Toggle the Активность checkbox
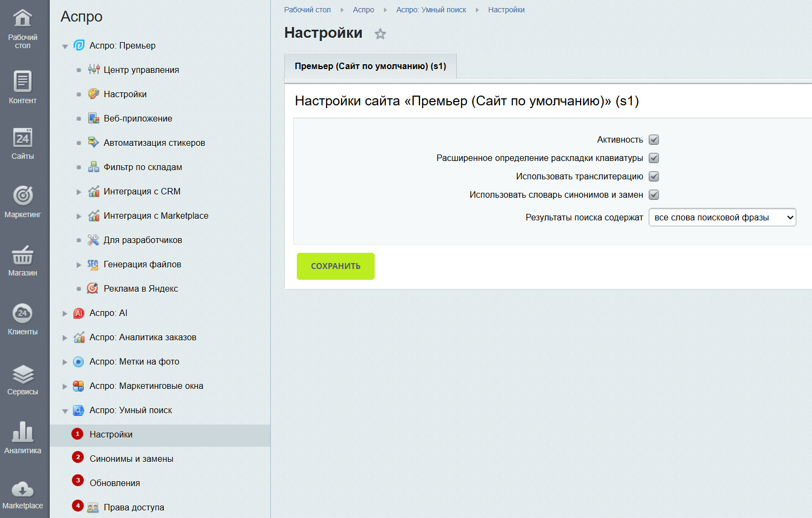The image size is (812, 518). point(654,140)
